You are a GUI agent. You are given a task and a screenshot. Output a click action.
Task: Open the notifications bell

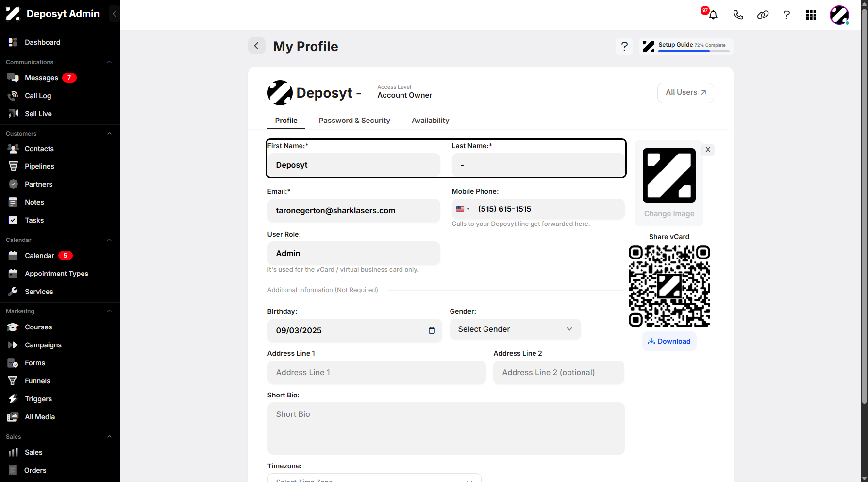[x=713, y=15]
